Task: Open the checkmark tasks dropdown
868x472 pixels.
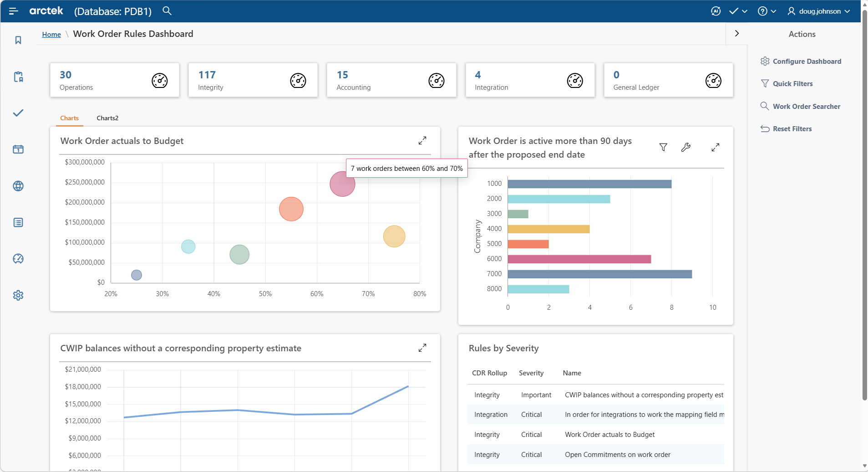Action: 738,11
